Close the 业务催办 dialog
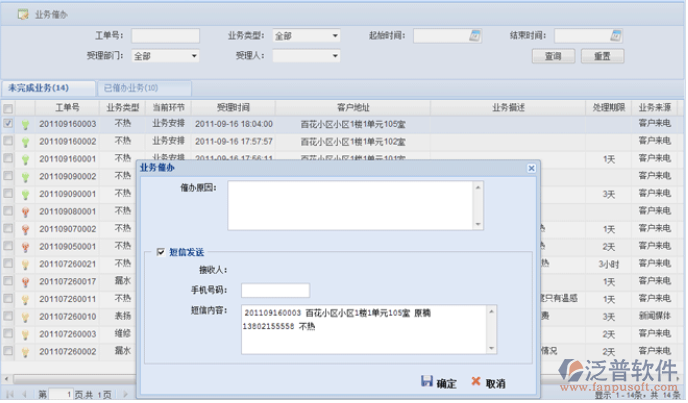The image size is (688, 403). tap(531, 169)
